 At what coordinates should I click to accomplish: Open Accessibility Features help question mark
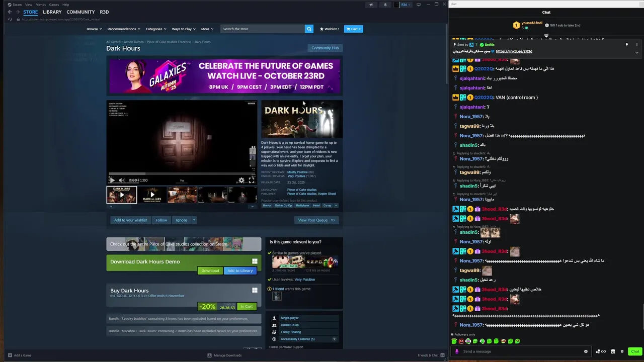tap(334, 339)
